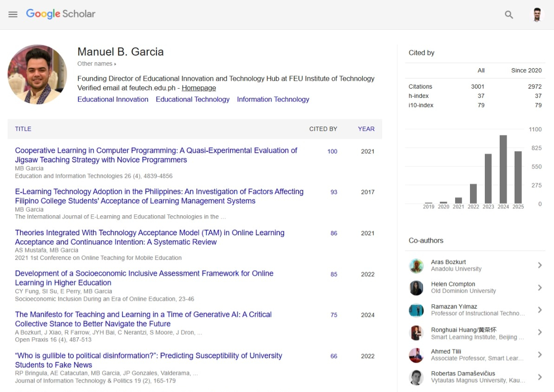Sort publications by the Year column
The height and width of the screenshot is (392, 554).
(x=366, y=129)
